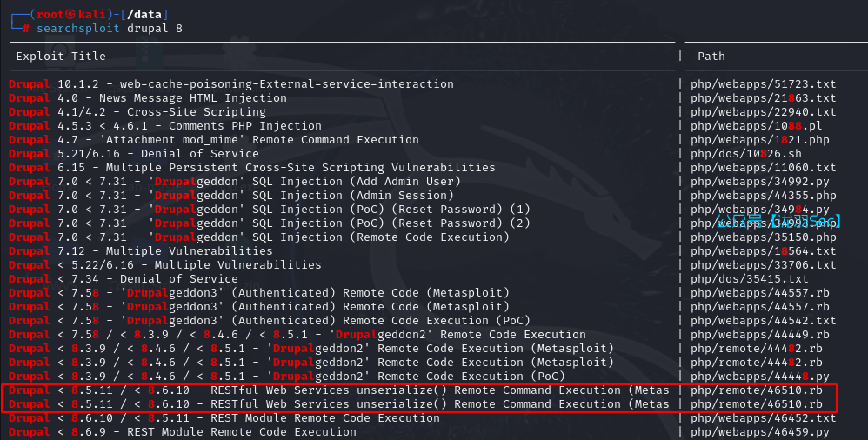Screen dimensions: 868x440
Task: Click the Exploit Title column header
Action: pyautogui.click(x=61, y=57)
